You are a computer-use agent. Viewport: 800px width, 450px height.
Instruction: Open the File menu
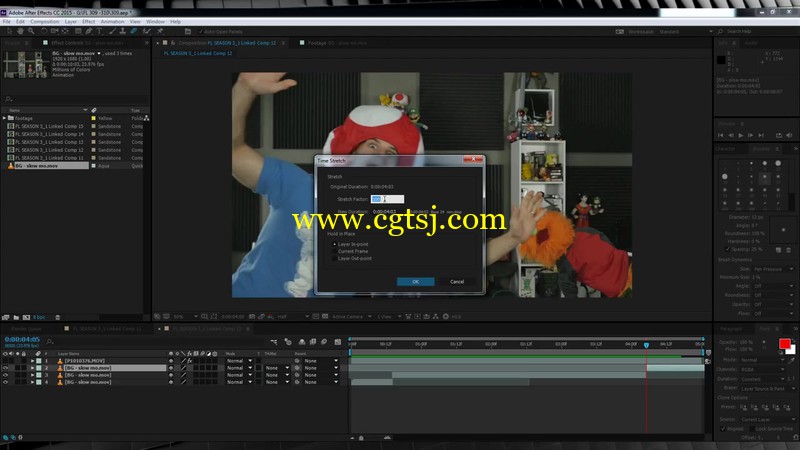pyautogui.click(x=6, y=22)
